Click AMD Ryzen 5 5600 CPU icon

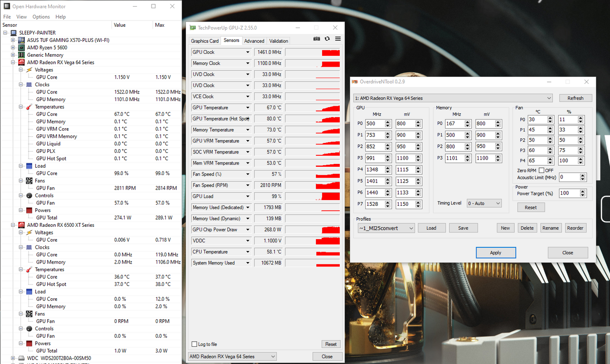[x=21, y=48]
